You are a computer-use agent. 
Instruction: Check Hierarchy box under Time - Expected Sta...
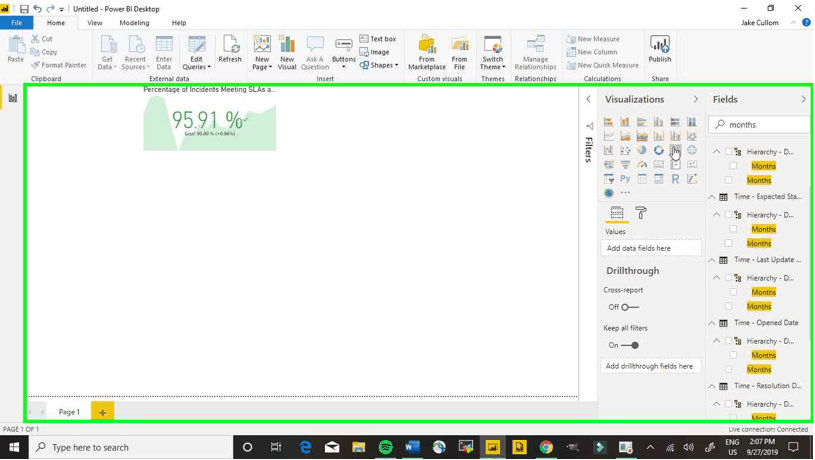(x=728, y=215)
